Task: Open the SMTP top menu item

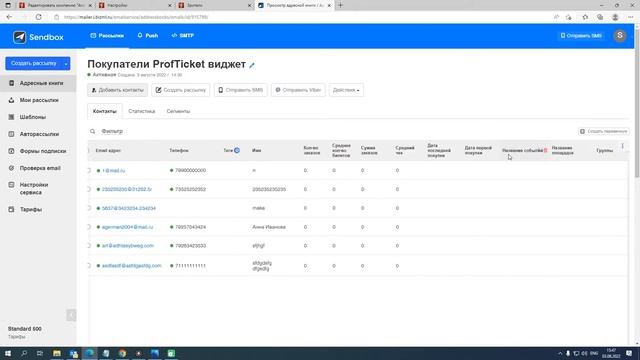Action: pos(182,36)
